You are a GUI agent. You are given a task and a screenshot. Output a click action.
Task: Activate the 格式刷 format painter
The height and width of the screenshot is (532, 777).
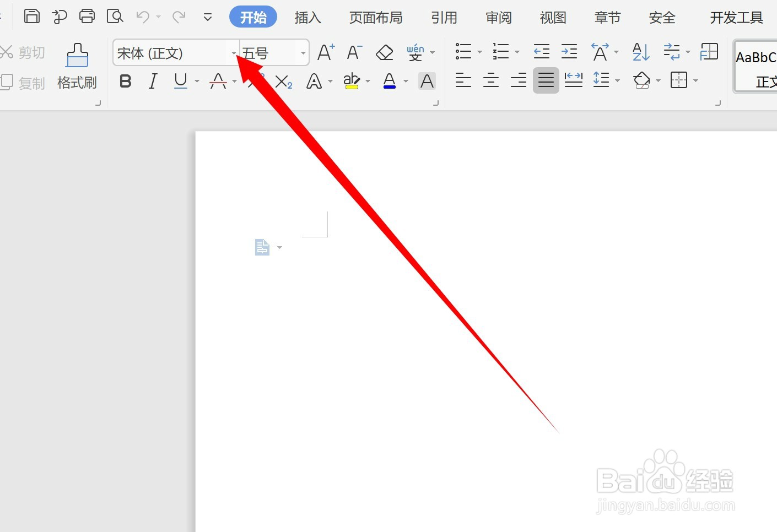click(x=77, y=67)
